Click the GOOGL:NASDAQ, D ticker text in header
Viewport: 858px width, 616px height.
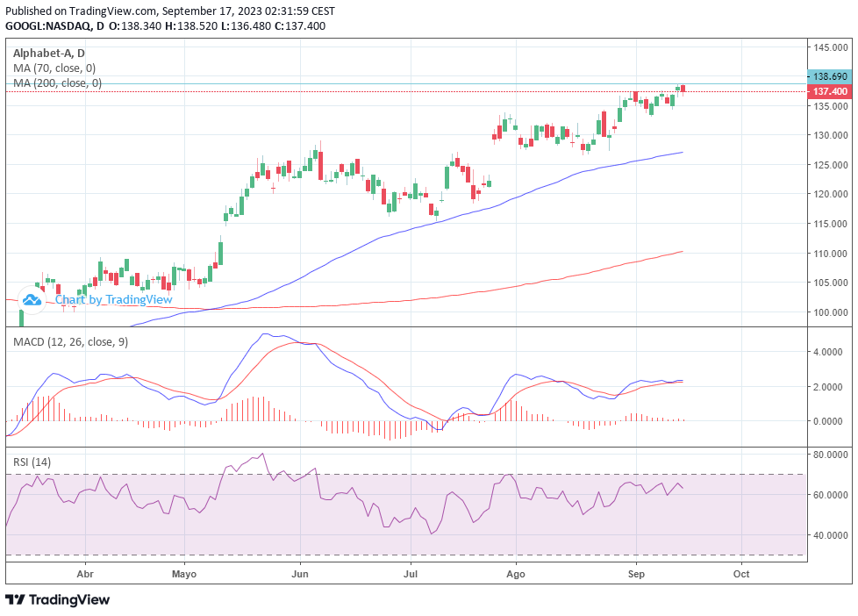point(54,26)
